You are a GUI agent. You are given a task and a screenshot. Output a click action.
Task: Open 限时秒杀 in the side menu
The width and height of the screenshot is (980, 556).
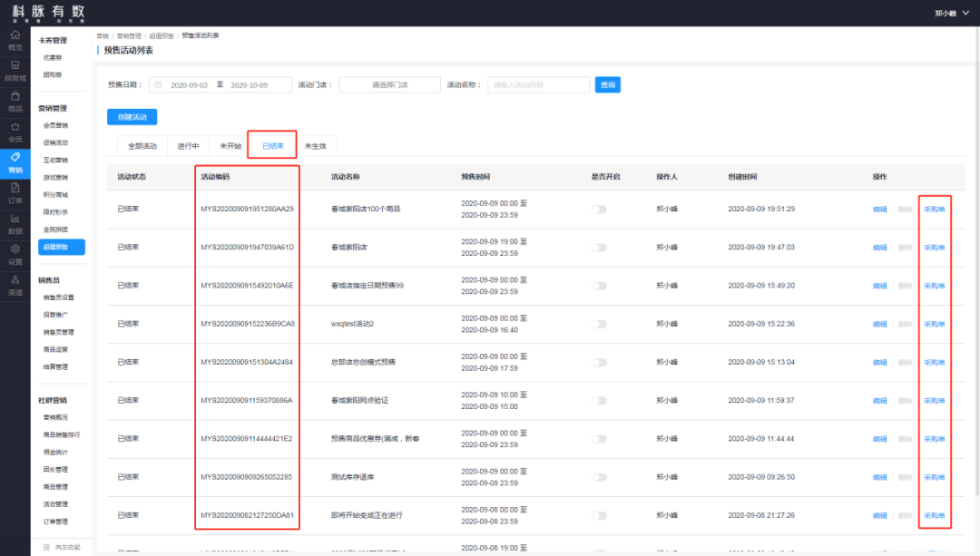coord(55,212)
